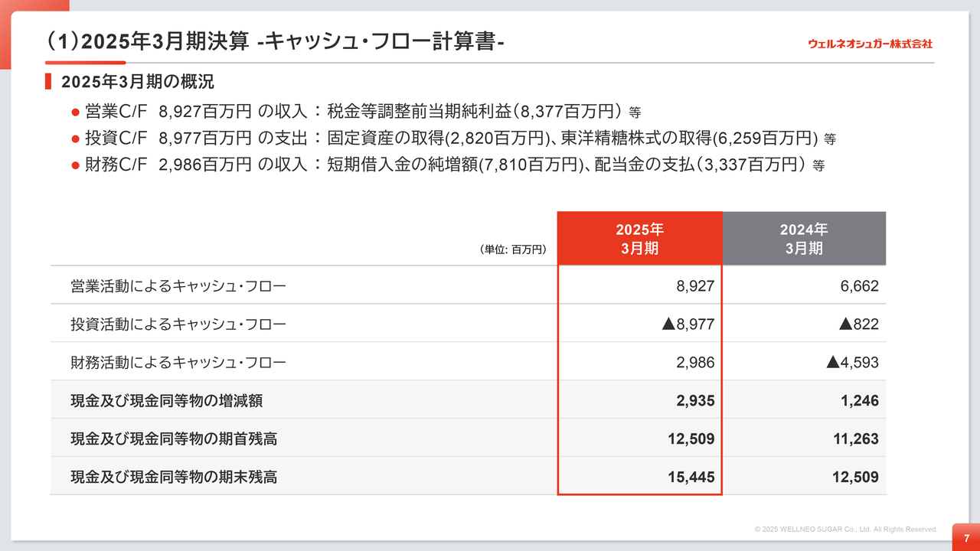
Task: Click the 投資活動によるキャッシュ・フロー row label
Action: click(x=178, y=324)
